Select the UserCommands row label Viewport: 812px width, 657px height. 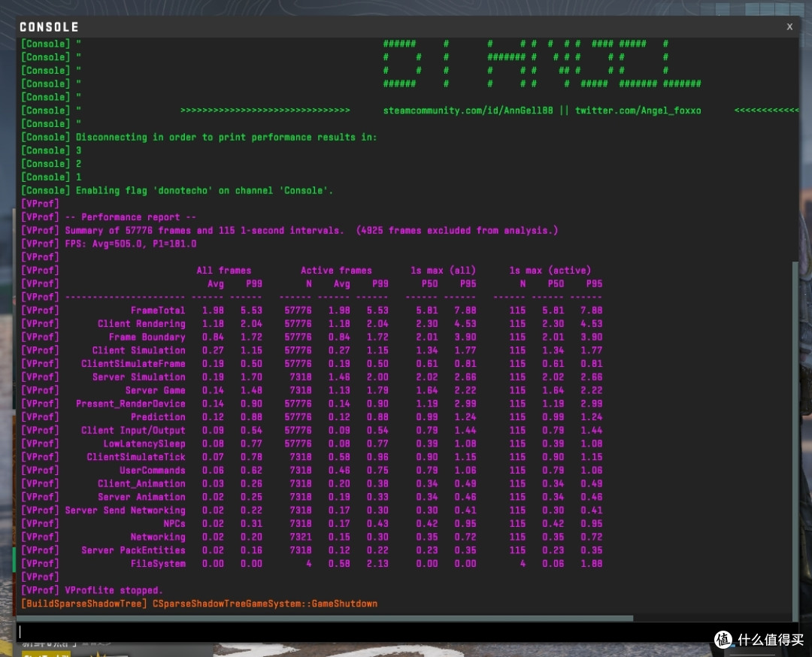(x=152, y=470)
